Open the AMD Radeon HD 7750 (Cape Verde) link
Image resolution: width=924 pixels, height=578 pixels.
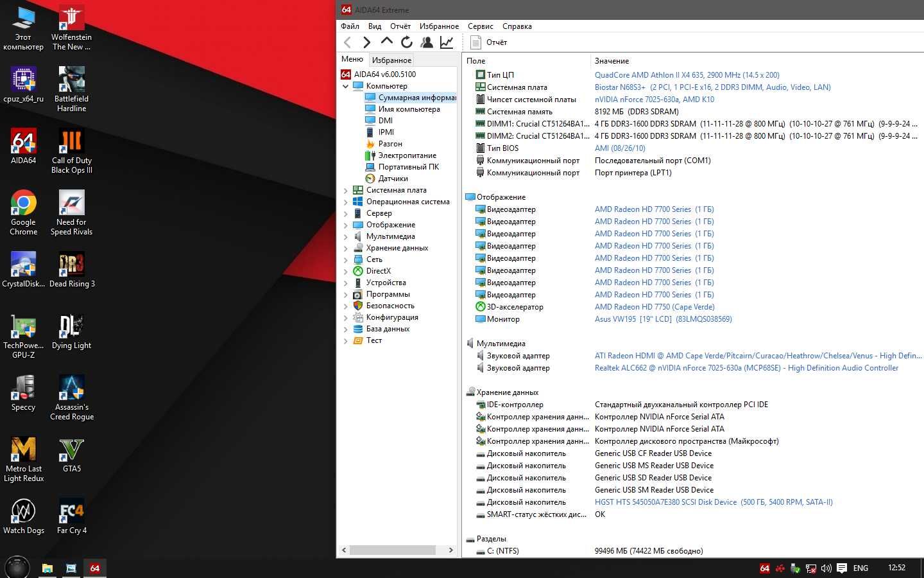654,307
